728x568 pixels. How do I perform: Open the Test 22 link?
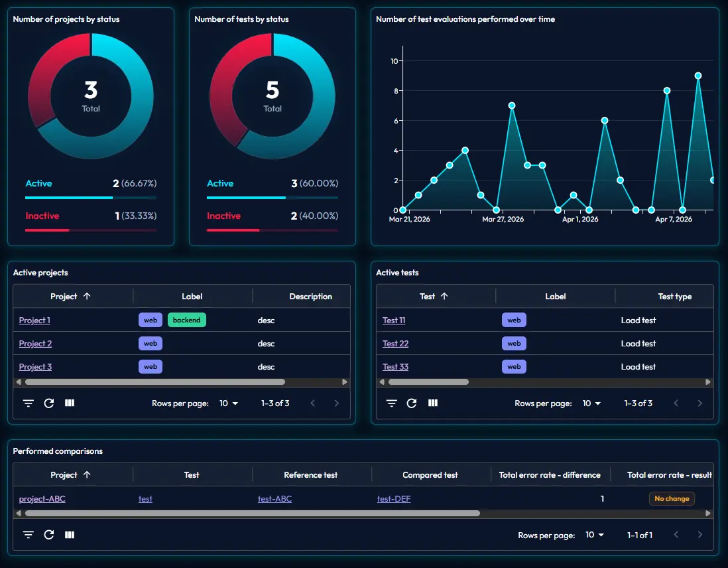pyautogui.click(x=396, y=344)
